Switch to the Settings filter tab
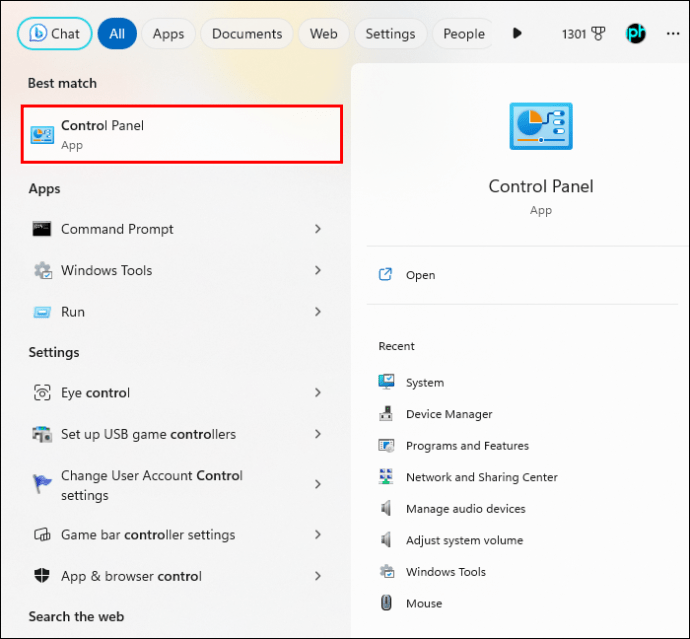 (390, 33)
